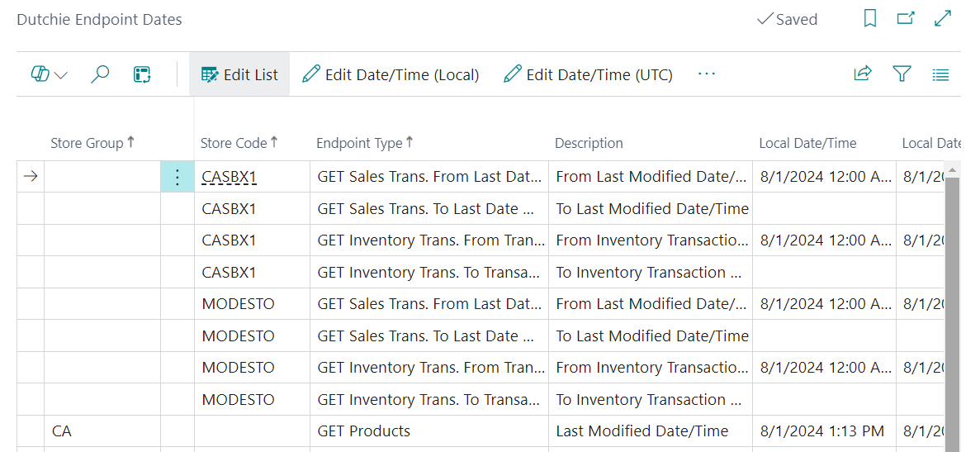Viewport: 980px width, 452px height.
Task: Click the Description column header
Action: coord(589,143)
